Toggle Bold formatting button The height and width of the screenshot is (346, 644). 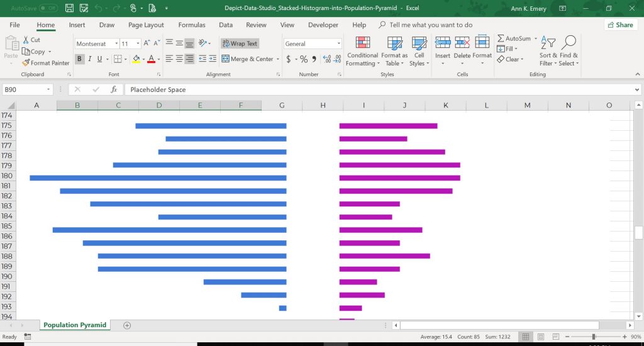click(79, 59)
